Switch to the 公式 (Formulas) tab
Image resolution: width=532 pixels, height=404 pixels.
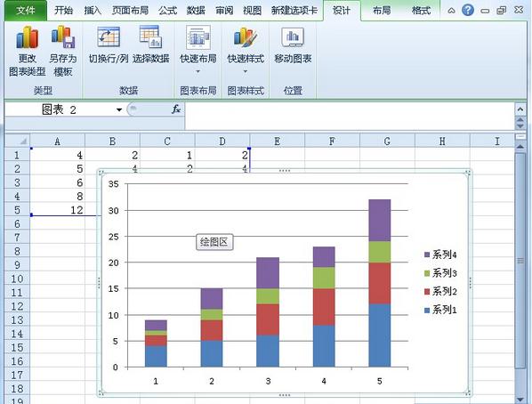(x=167, y=11)
